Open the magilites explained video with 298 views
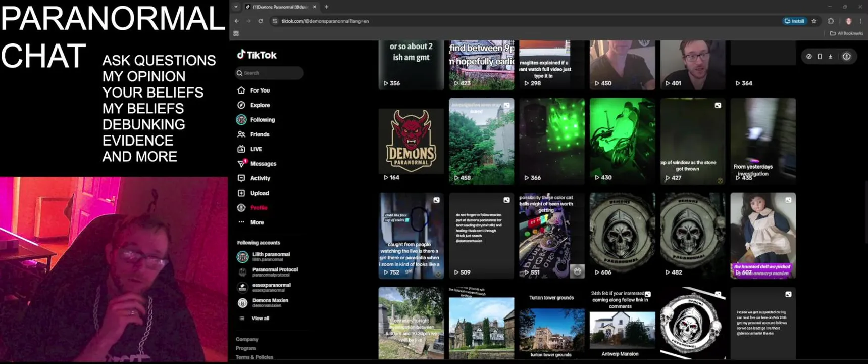 pos(552,65)
